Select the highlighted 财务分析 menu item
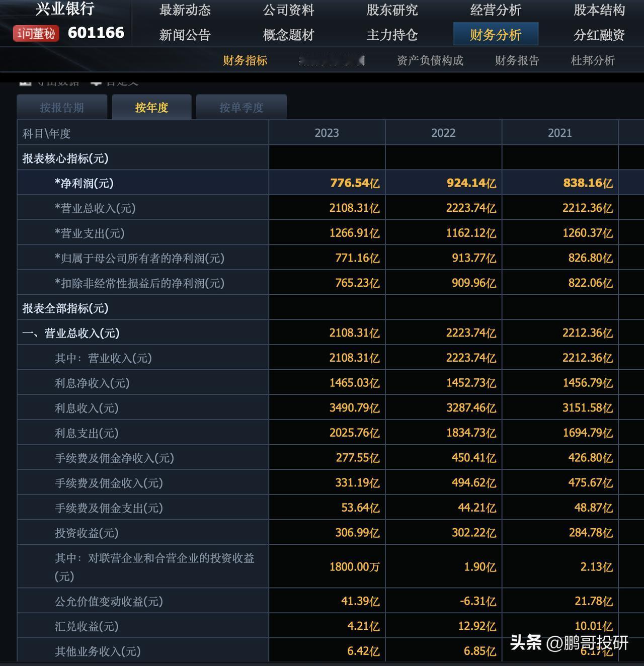The image size is (644, 666). pyautogui.click(x=496, y=34)
